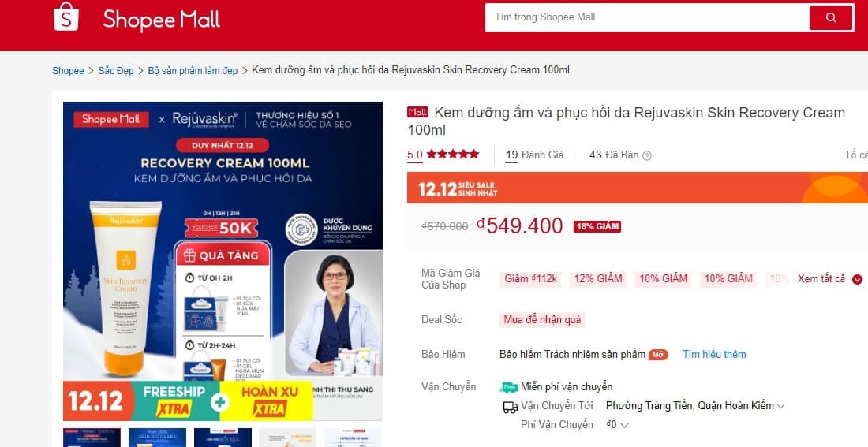
Task: Click the delivery truck icon
Action: 510,408
